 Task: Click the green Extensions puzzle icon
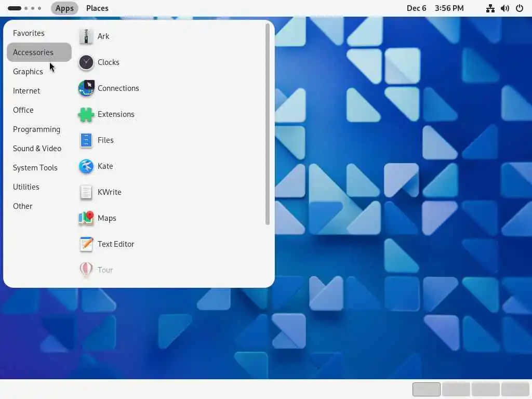(x=86, y=114)
